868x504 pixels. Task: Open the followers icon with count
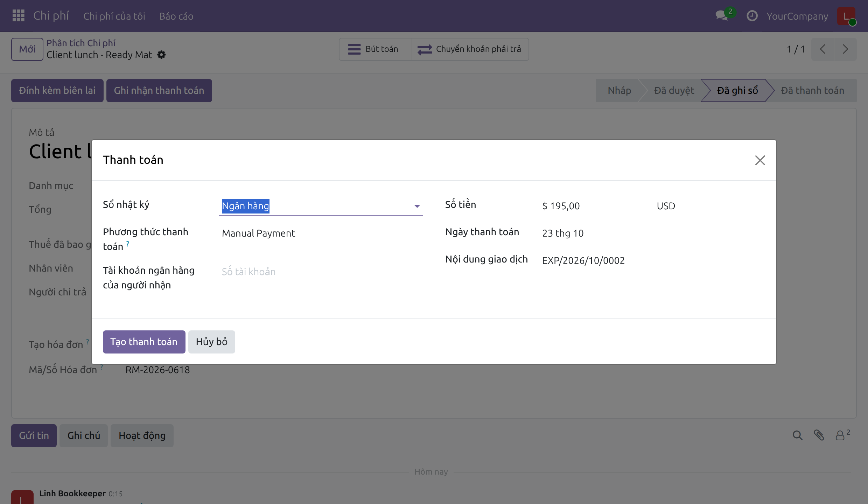click(x=842, y=435)
